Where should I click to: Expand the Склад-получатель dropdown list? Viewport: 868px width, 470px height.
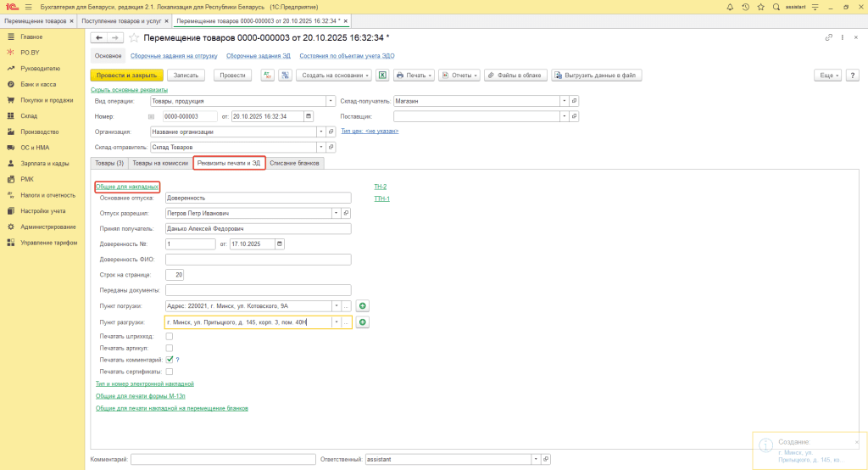[562, 101]
